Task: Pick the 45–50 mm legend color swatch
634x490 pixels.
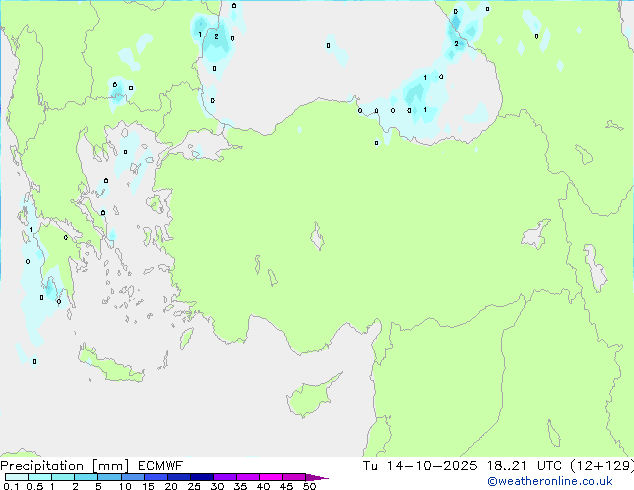Action: (x=294, y=477)
